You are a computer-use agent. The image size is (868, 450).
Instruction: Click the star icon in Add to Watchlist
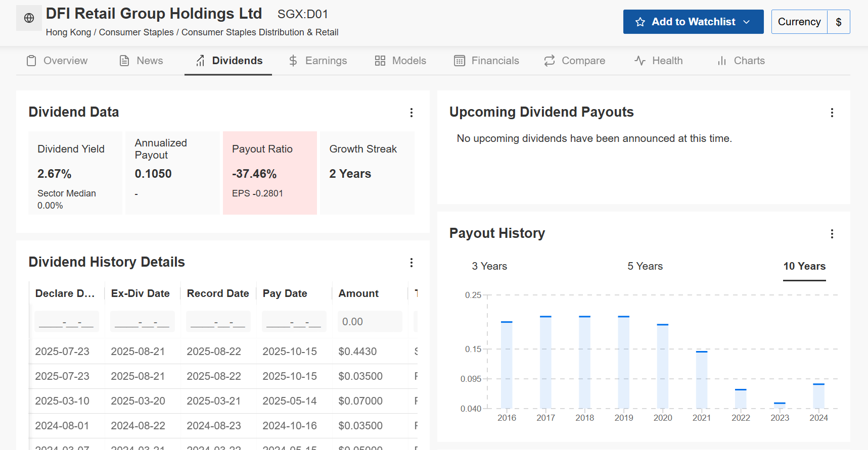coord(640,22)
